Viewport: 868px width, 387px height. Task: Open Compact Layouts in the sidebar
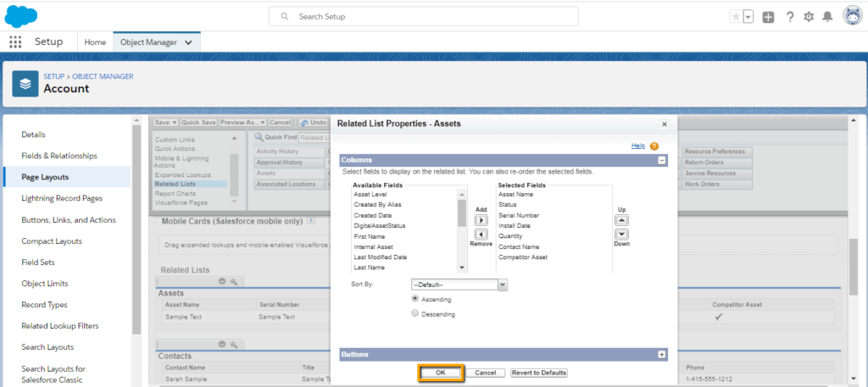[x=52, y=241]
